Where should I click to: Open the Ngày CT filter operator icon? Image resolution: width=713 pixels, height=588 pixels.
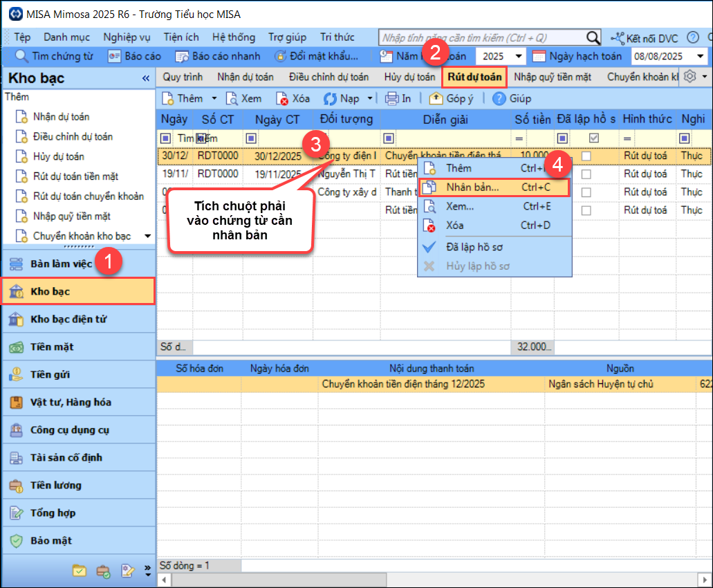coord(251,138)
